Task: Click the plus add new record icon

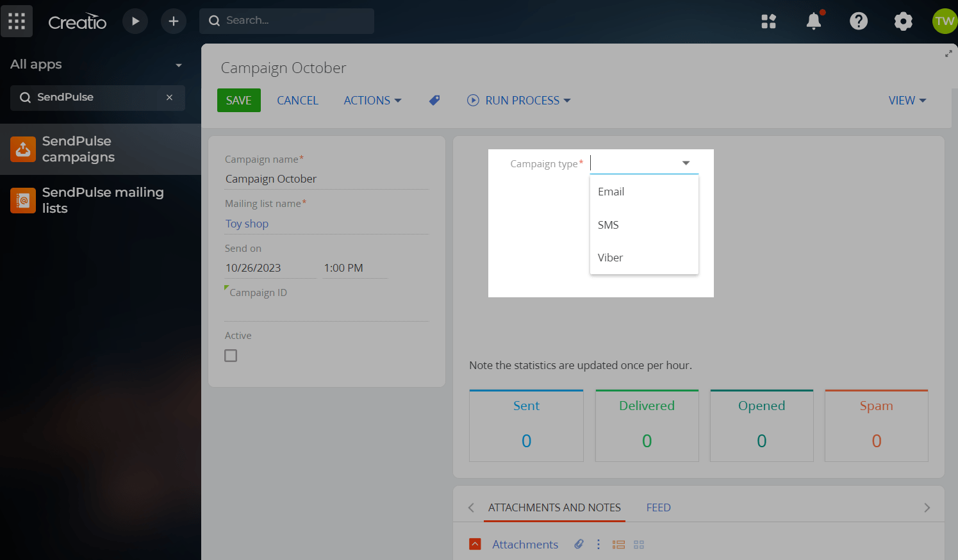Action: (x=174, y=21)
